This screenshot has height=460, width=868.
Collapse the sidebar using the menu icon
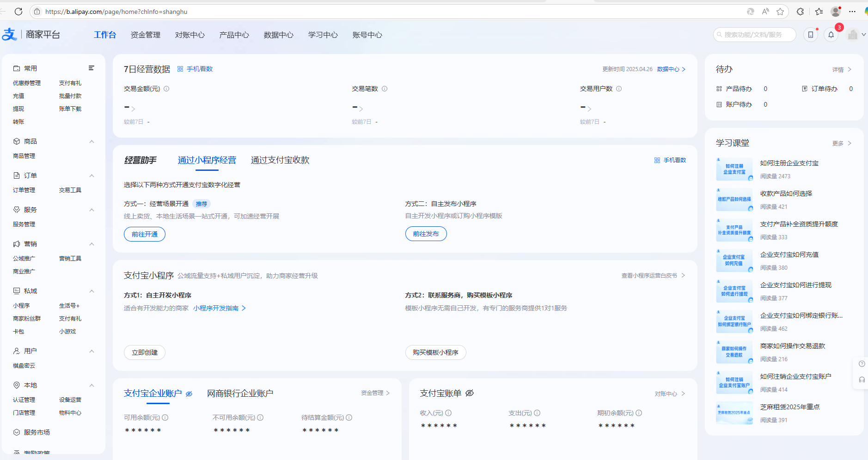coord(92,68)
